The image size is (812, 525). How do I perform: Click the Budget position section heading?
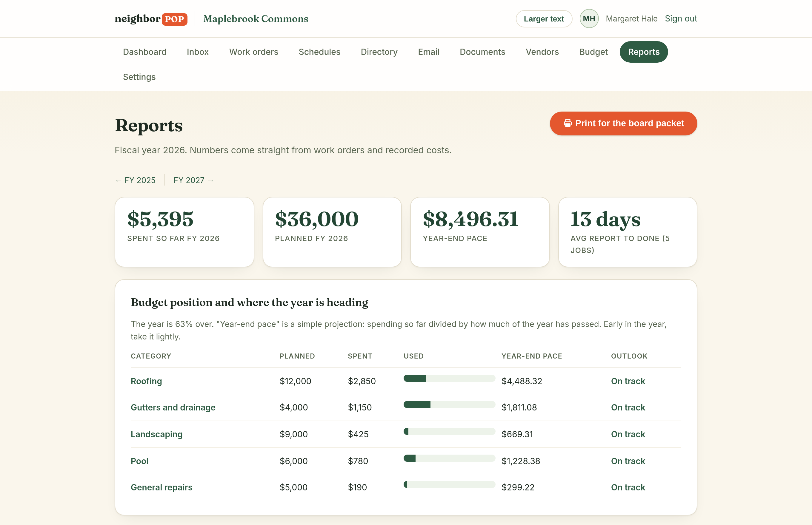tap(249, 302)
